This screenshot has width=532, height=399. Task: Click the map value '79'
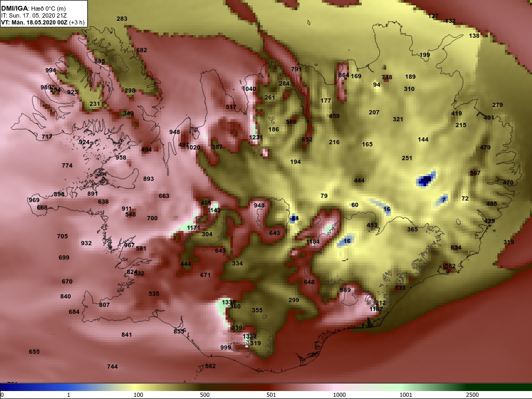click(324, 196)
